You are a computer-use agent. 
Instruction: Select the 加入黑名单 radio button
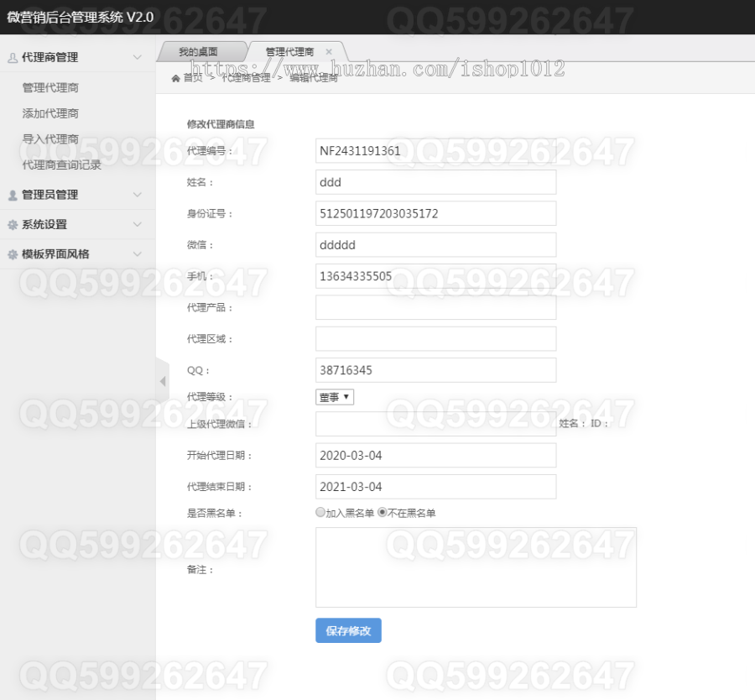click(320, 511)
